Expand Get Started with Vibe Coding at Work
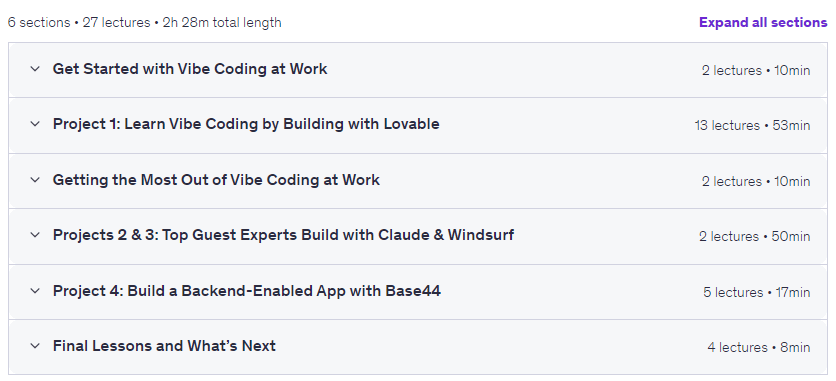Viewport: 836px width, 381px height. tap(190, 69)
